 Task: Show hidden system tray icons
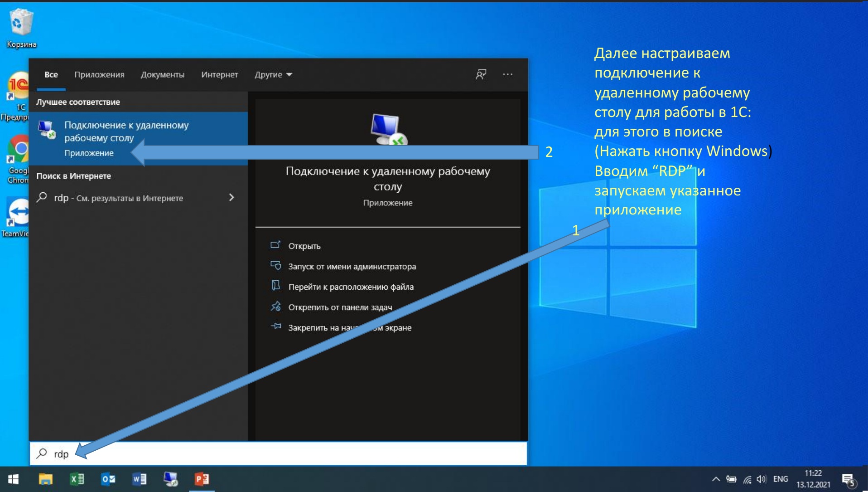(716, 479)
